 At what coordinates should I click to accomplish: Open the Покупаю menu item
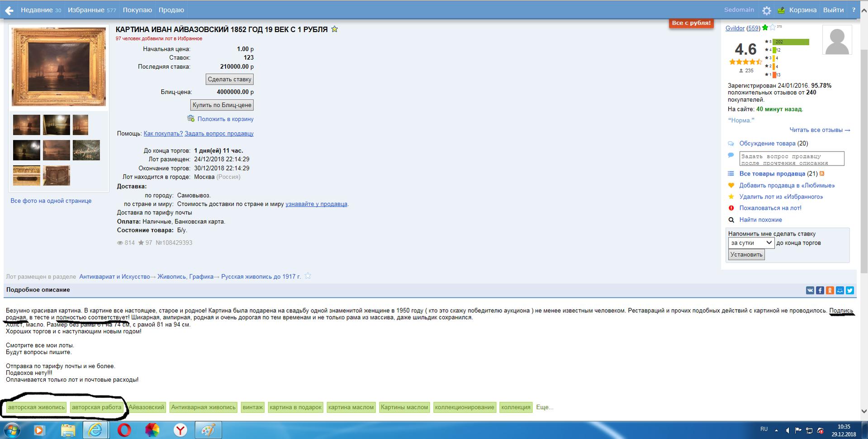point(137,10)
